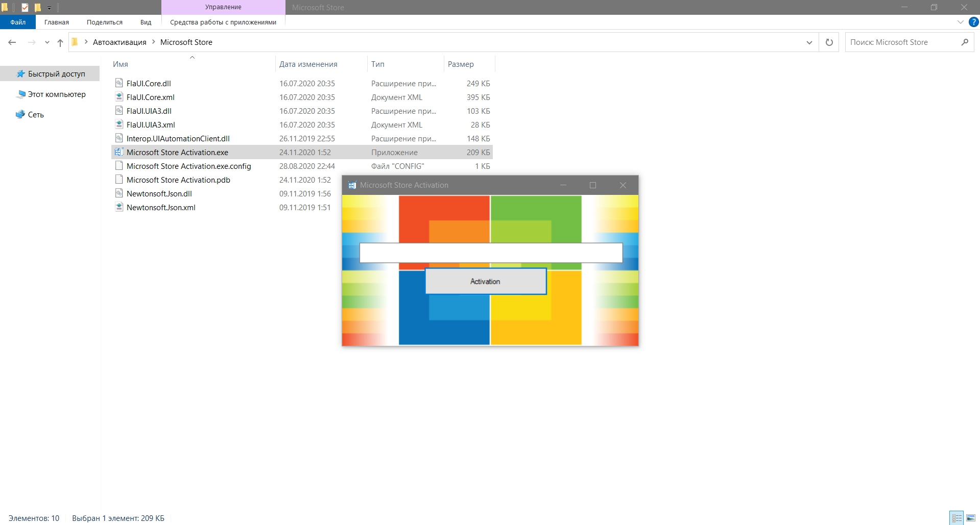The image size is (980, 525).
Task: Expand the ribbon chevron
Action: click(960, 22)
